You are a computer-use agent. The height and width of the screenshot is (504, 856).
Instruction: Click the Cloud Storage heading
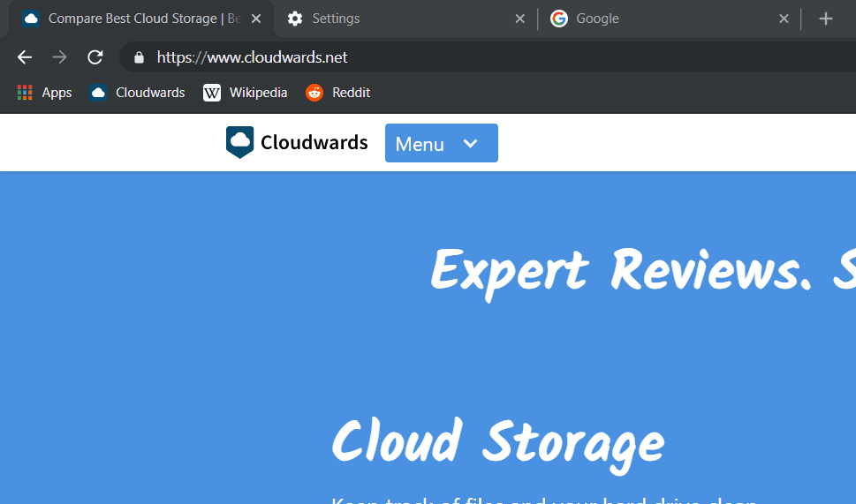pos(497,441)
